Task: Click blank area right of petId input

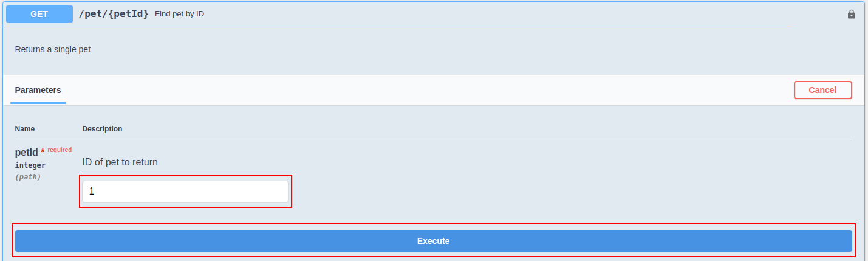Action: click(547, 192)
